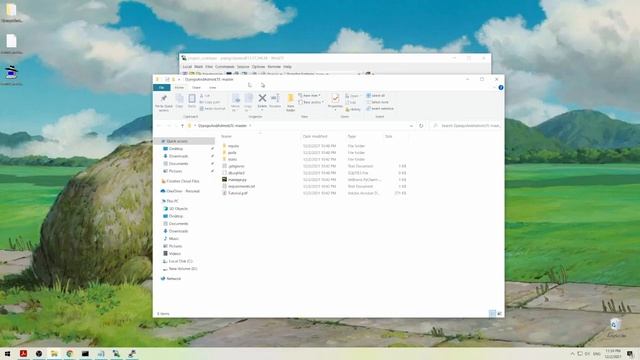640x360 pixels.
Task: Expand the New item dropdown
Action: [309, 96]
